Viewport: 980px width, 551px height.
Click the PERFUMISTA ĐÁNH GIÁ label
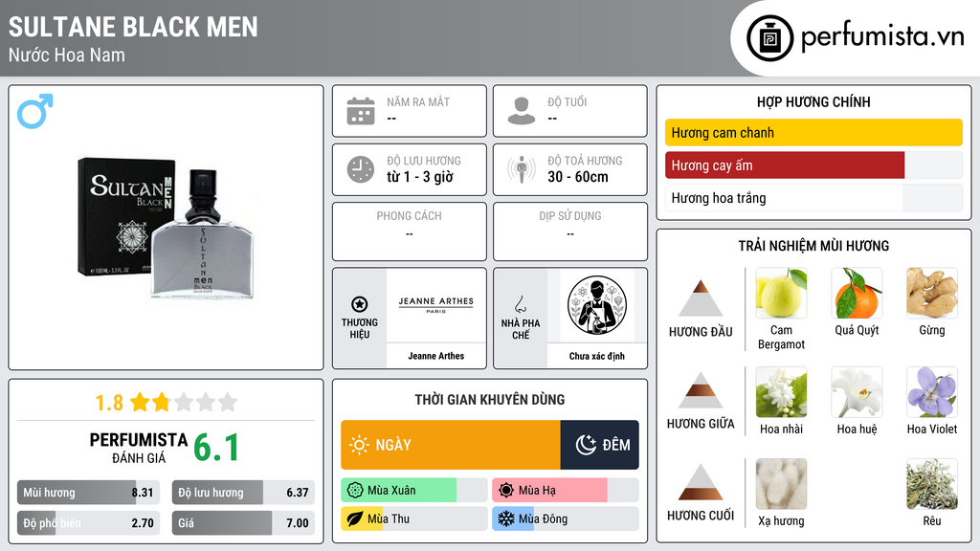pyautogui.click(x=139, y=448)
